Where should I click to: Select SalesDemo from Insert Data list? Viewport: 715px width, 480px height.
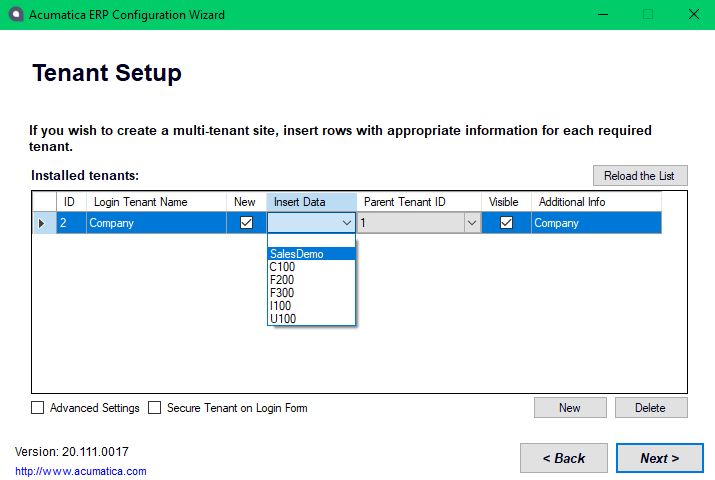[311, 254]
